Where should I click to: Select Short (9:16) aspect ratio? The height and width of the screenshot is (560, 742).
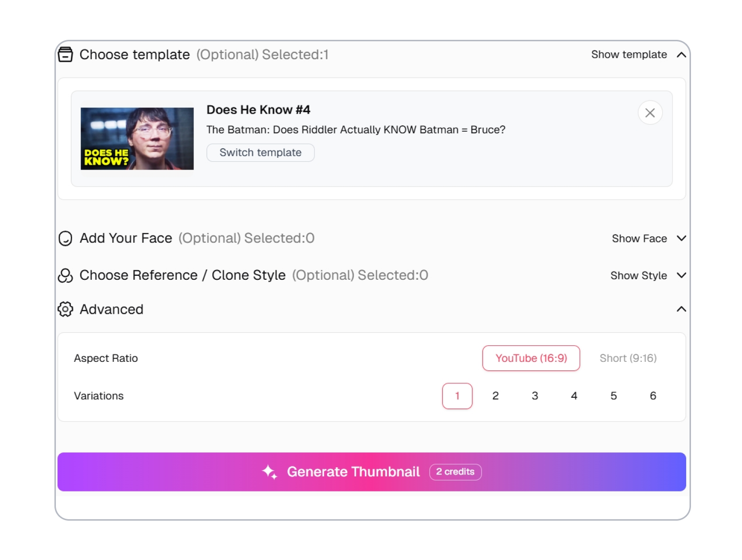point(628,358)
